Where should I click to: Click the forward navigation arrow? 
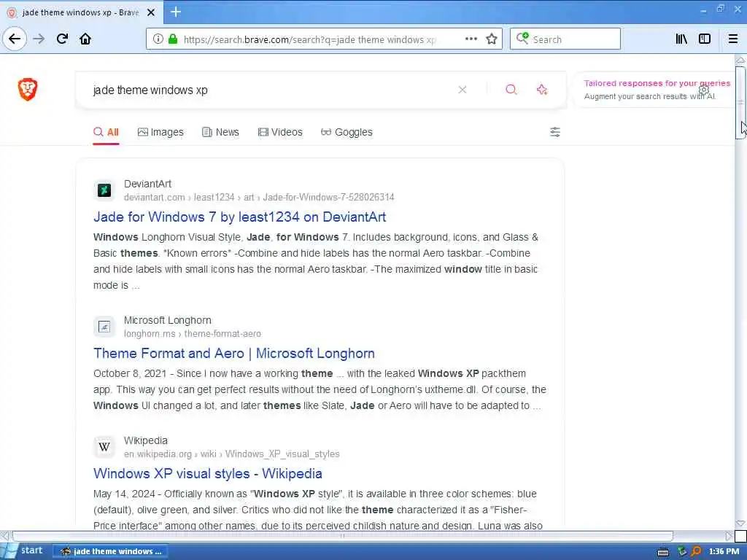coord(39,39)
